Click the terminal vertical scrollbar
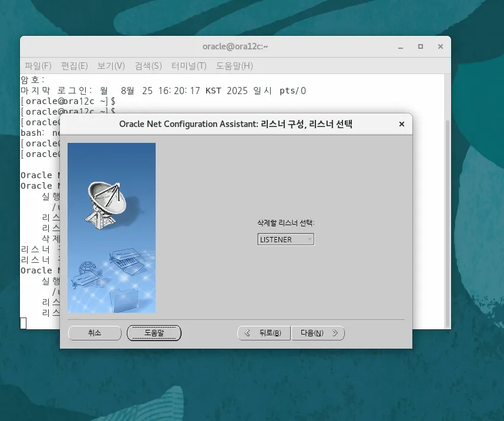Image resolution: width=504 pixels, height=421 pixels. [x=448, y=223]
